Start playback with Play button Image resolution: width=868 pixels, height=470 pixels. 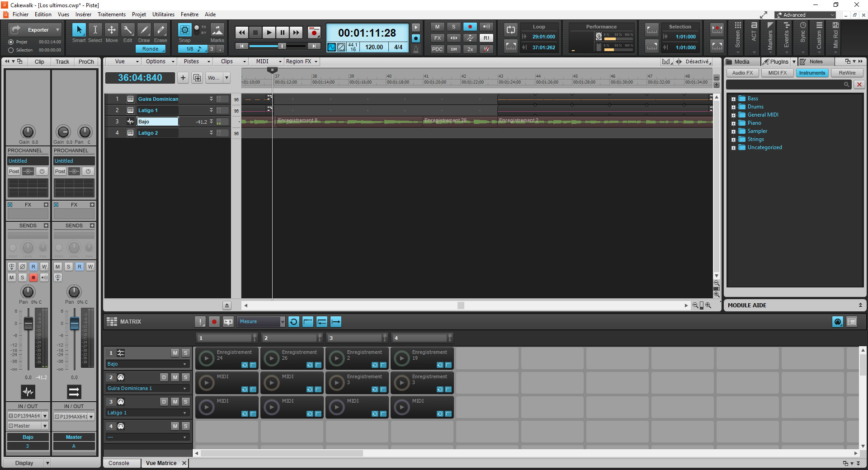pyautogui.click(x=269, y=32)
